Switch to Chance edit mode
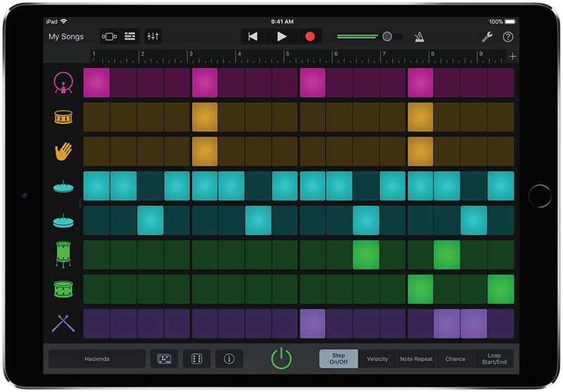The height and width of the screenshot is (392, 563). (x=455, y=359)
